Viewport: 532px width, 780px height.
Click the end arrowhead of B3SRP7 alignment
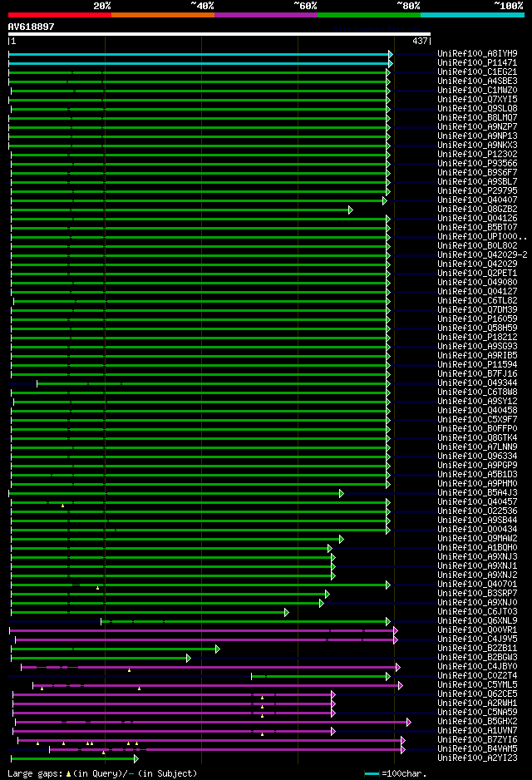[328, 594]
